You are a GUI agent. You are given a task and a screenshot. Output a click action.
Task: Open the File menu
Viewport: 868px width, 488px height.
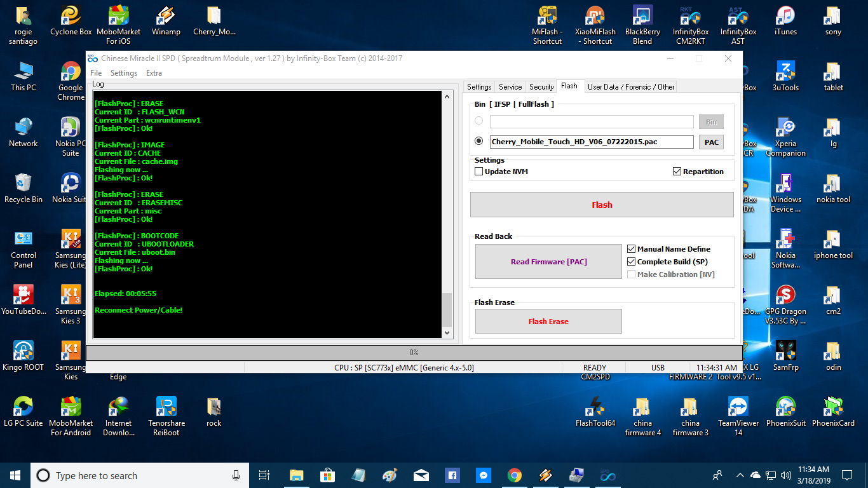tap(96, 73)
